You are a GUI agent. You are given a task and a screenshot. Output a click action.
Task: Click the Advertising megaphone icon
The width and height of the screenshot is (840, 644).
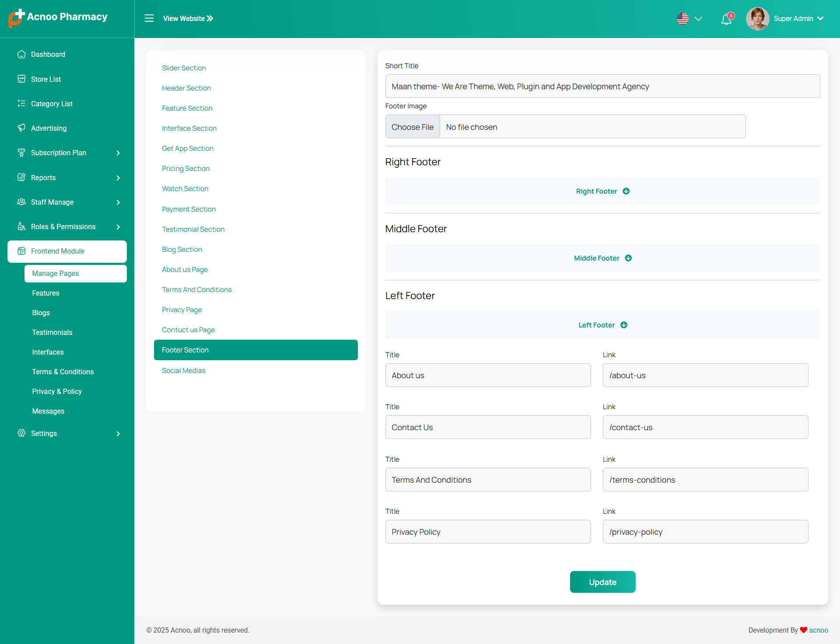click(x=21, y=128)
